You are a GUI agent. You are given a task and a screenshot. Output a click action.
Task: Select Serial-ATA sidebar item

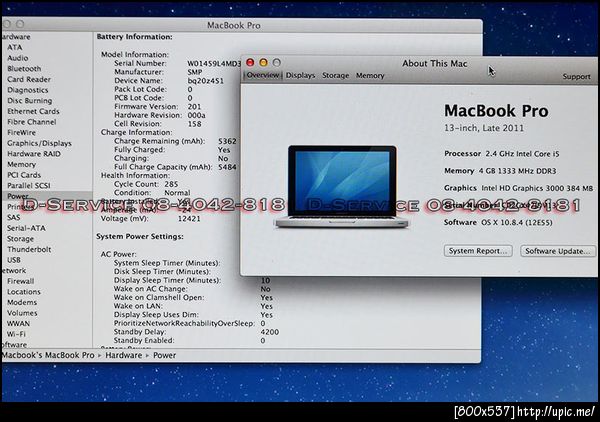(26, 228)
